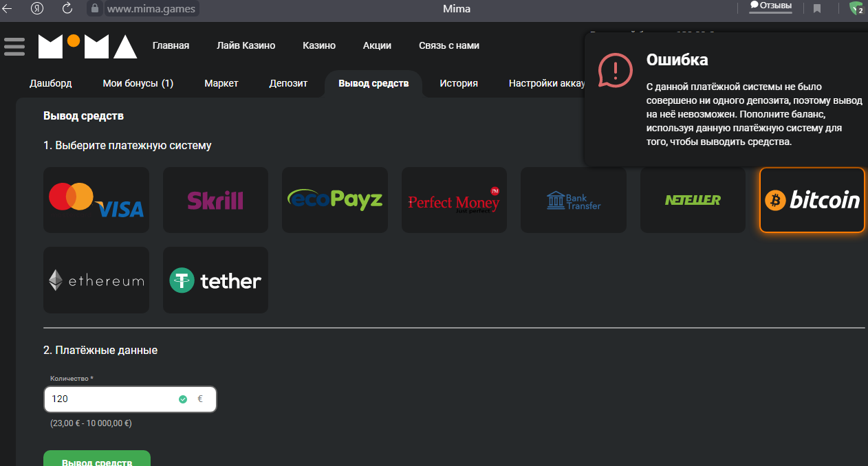Select ethereum payment system

coord(96,280)
